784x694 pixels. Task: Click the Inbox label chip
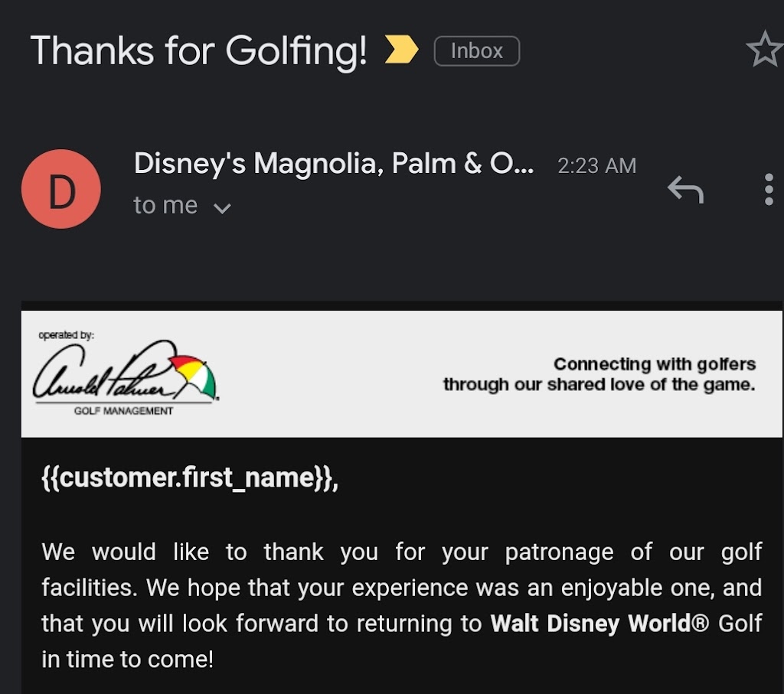[x=476, y=51]
